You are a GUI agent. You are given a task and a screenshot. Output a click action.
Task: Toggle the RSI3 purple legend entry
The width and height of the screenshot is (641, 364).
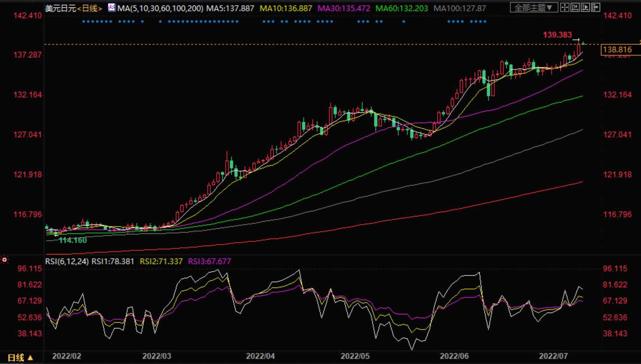(x=210, y=261)
